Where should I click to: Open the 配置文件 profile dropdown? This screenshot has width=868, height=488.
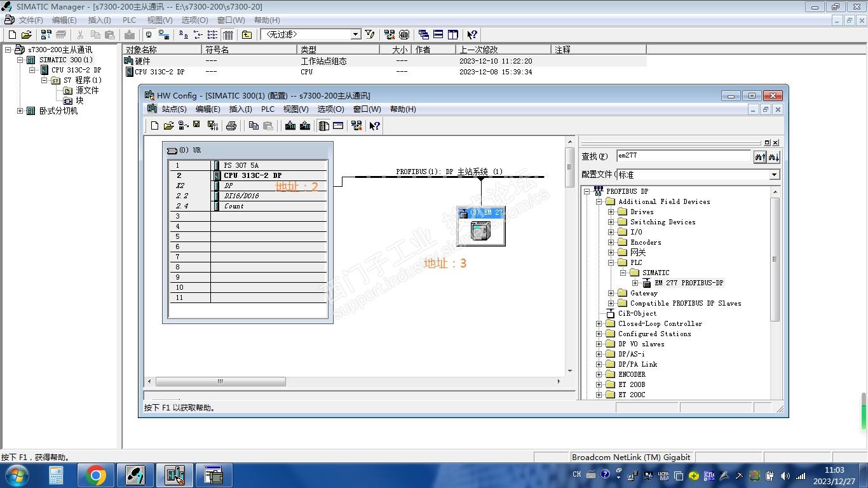775,175
